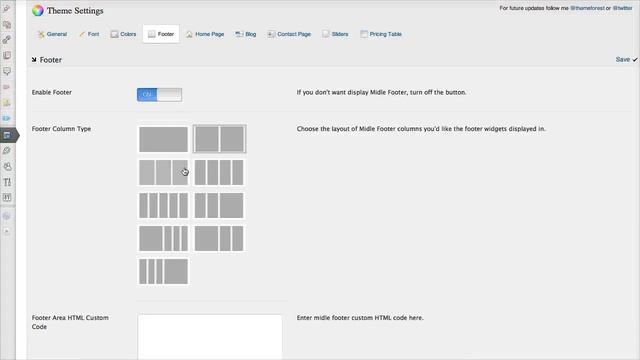The image size is (640, 360).
Task: Click the blue custom post sidebar icon
Action: [x=7, y=118]
